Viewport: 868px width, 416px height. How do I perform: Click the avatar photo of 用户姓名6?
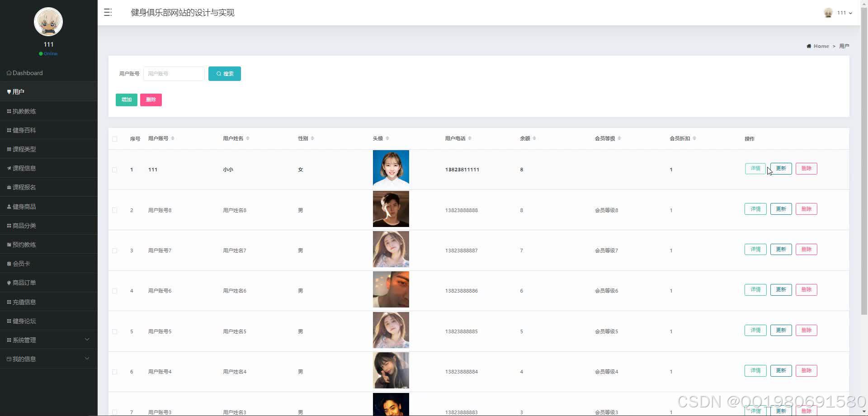click(x=391, y=289)
